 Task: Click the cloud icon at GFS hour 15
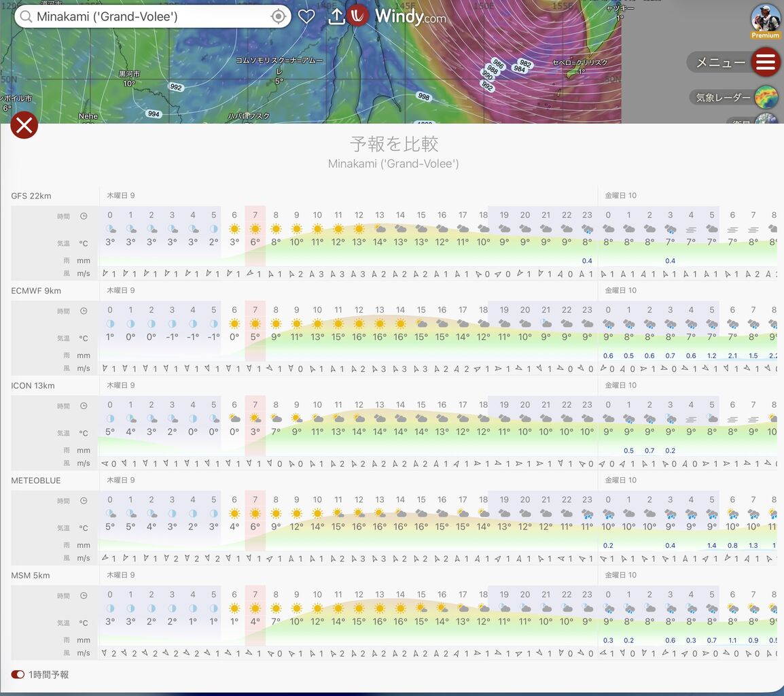point(421,229)
